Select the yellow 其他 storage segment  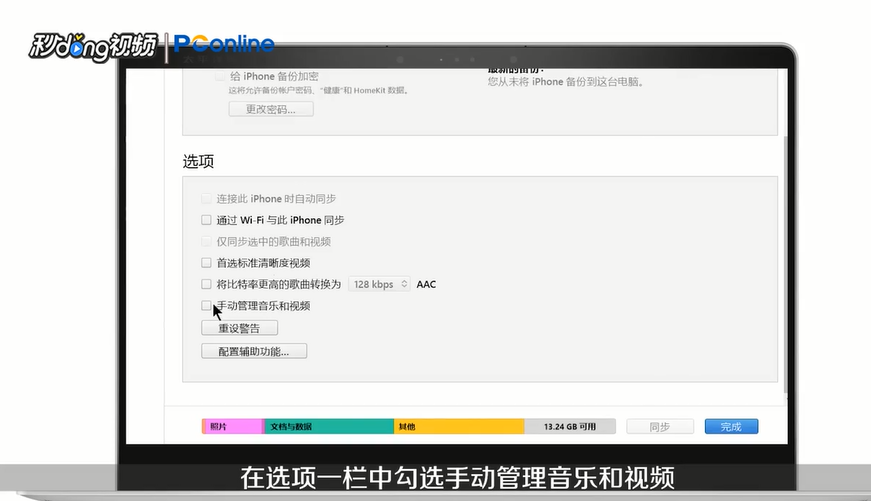coord(459,427)
